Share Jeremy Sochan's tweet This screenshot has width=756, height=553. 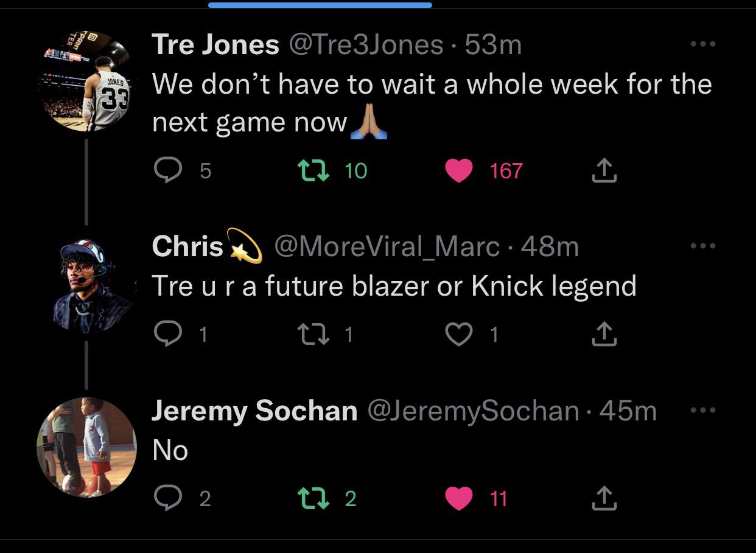point(604,499)
